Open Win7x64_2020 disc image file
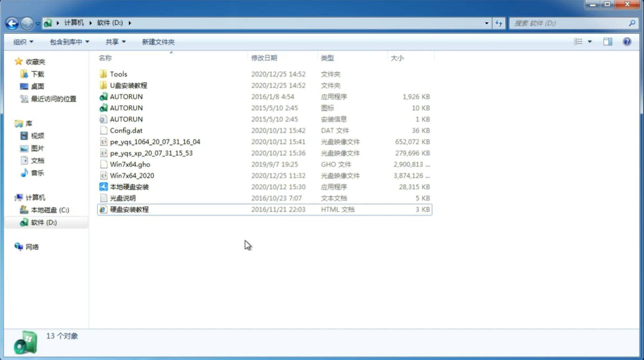Viewport: 644px width, 360px height. pyautogui.click(x=131, y=175)
